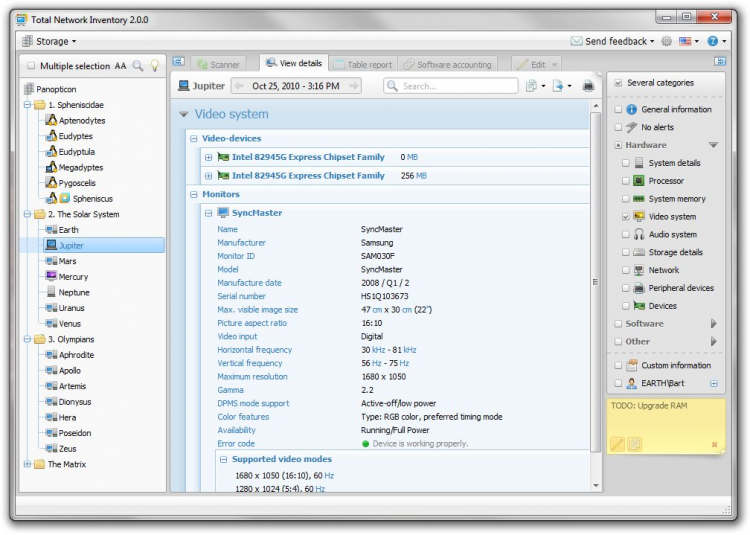Collapse the Supported video modes section
This screenshot has height=535, width=750.
point(224,459)
